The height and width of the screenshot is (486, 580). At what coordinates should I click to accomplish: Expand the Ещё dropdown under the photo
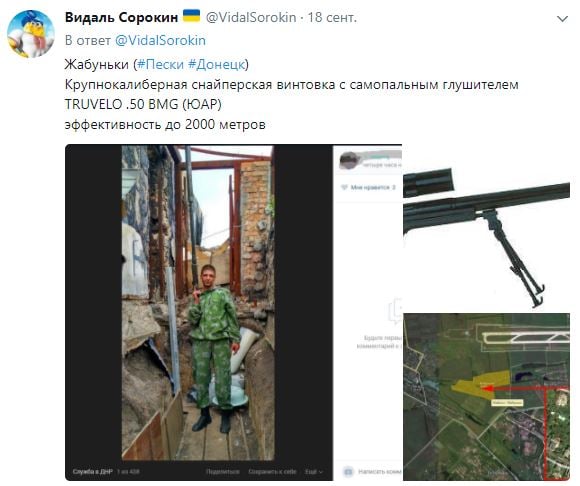point(314,472)
